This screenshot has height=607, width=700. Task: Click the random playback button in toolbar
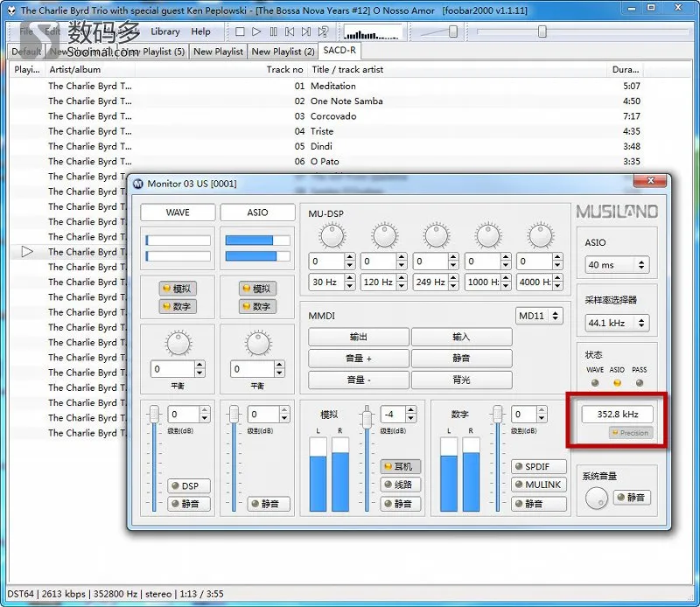(323, 31)
